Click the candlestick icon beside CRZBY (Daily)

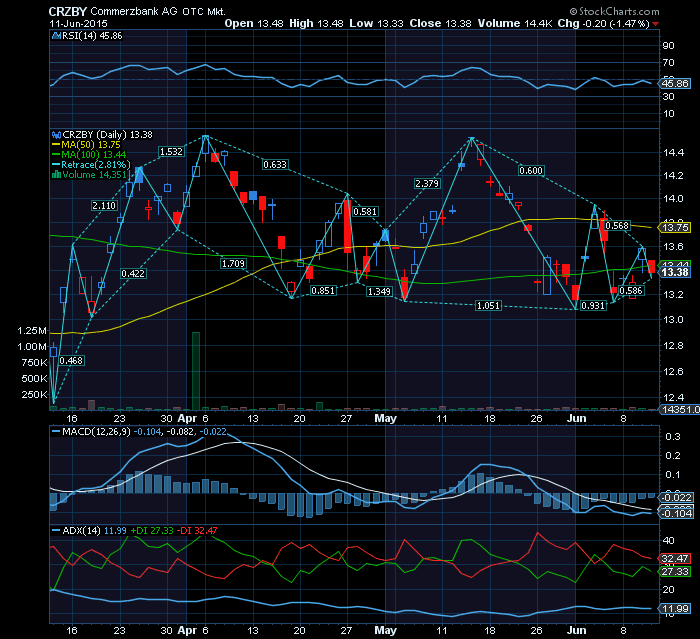point(56,134)
